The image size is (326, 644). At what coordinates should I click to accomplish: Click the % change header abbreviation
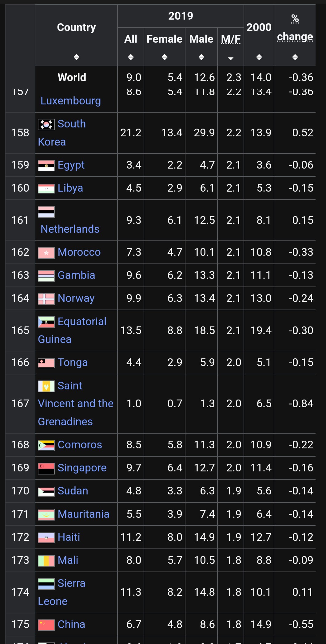pos(295,28)
